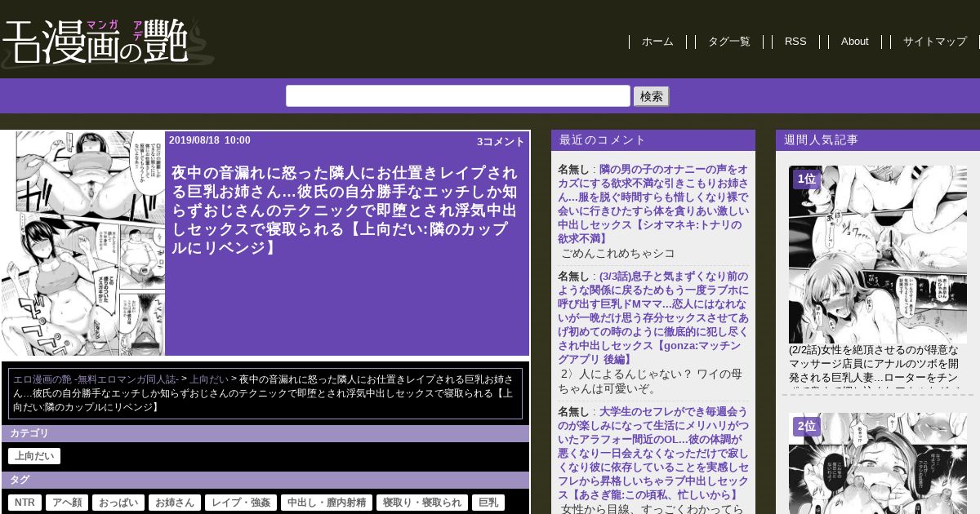
Task: Open the About navigation link
Action: [x=854, y=42]
